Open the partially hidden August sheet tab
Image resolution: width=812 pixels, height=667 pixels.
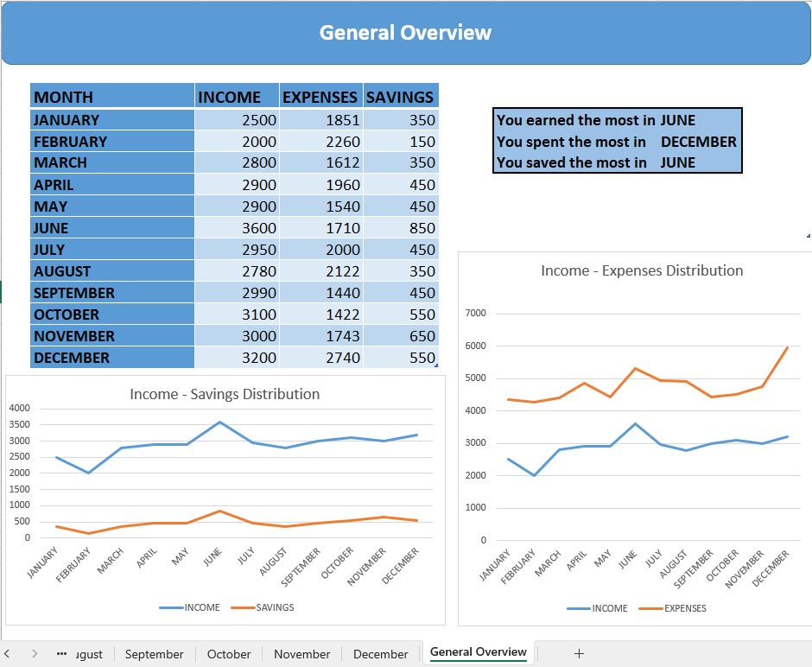89,654
